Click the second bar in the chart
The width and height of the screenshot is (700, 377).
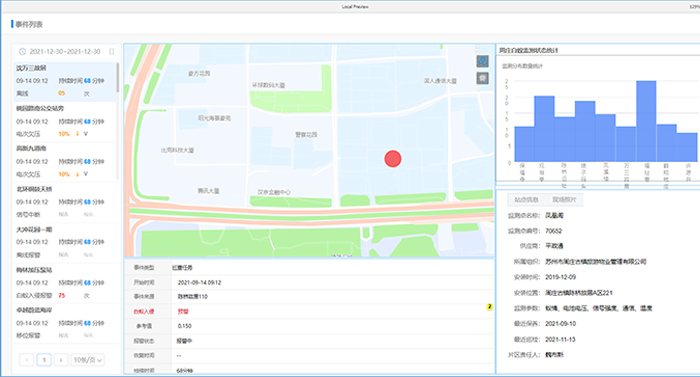[544, 129]
